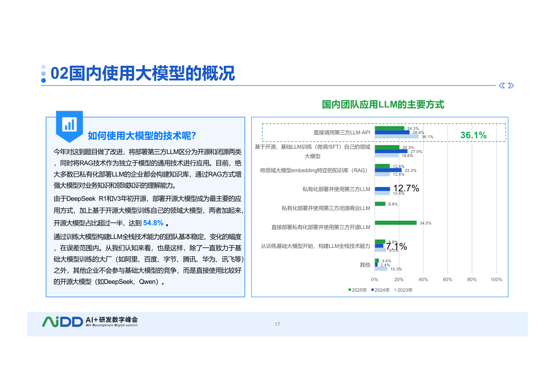555x392 pixels.
Task: Click the heading 如何使用大模型的技术呢?
Action: (141, 136)
